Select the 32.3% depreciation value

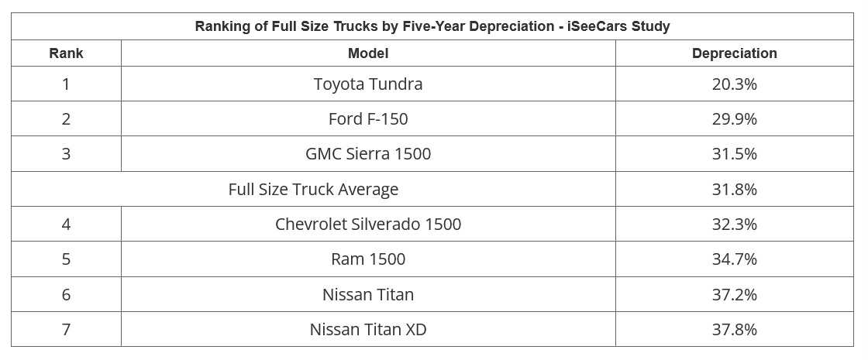pos(734,224)
